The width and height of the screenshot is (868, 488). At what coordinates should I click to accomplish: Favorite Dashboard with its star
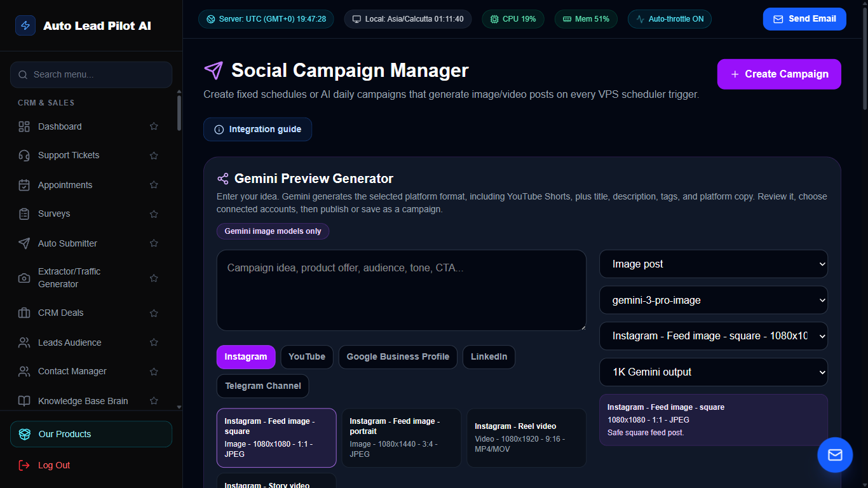154,126
